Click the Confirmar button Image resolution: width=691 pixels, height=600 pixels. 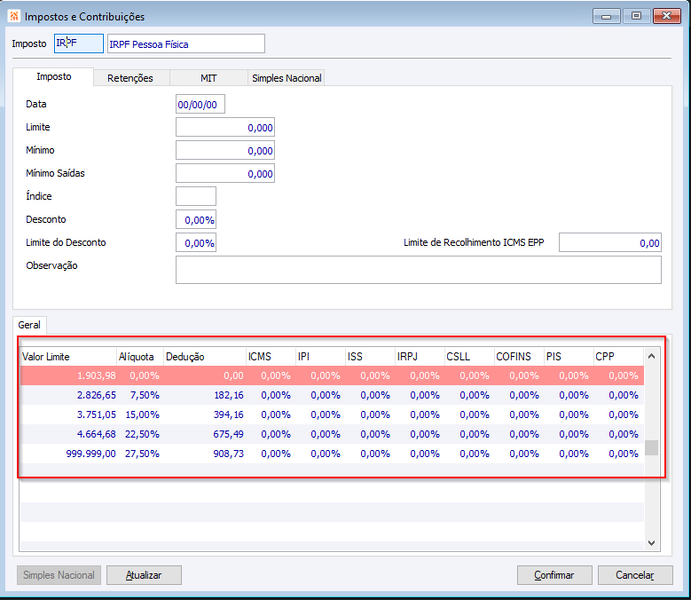554,575
